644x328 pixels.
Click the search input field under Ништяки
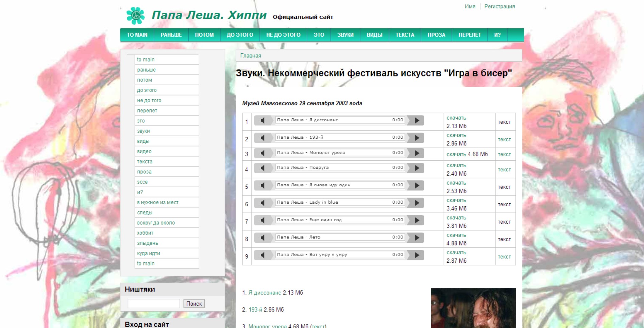(154, 304)
